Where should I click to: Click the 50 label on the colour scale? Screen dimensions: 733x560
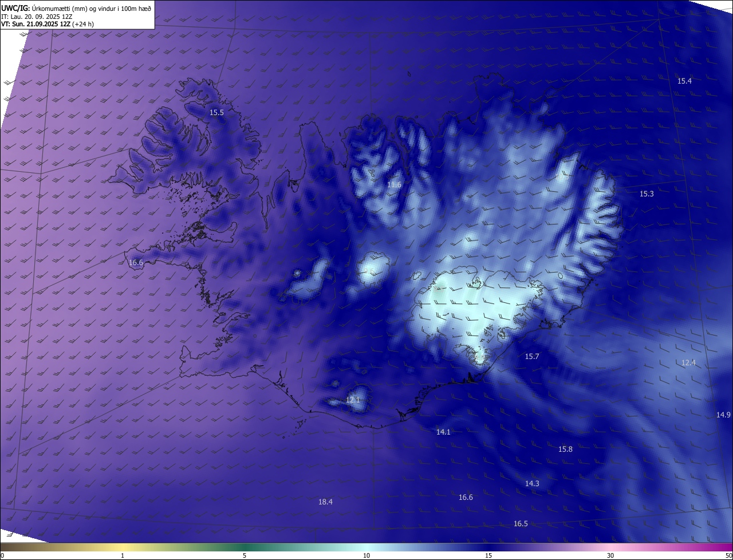[728, 556]
